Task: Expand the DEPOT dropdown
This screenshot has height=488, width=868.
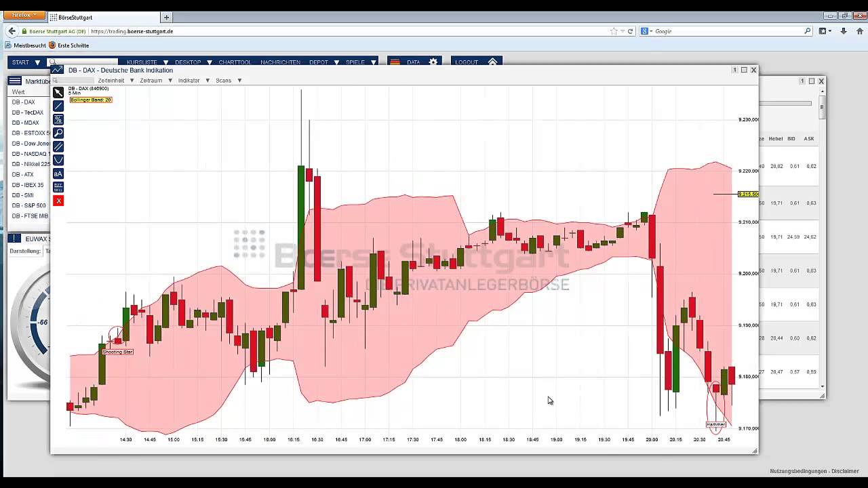Action: pyautogui.click(x=323, y=62)
